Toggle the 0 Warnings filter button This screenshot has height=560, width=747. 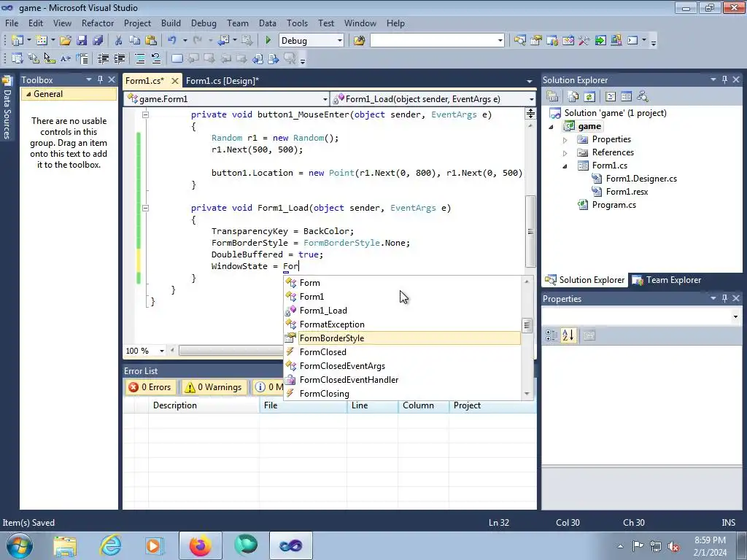point(214,387)
